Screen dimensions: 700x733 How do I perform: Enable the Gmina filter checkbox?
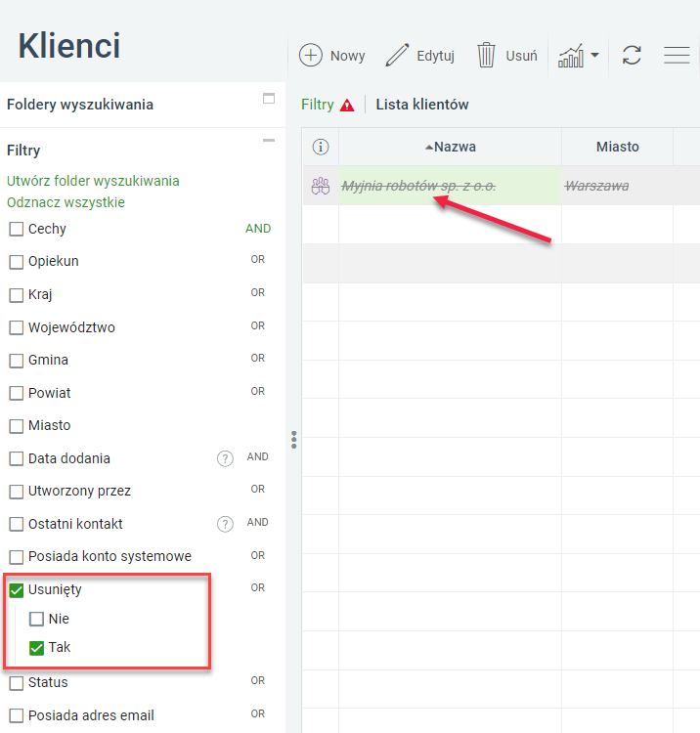click(x=17, y=361)
